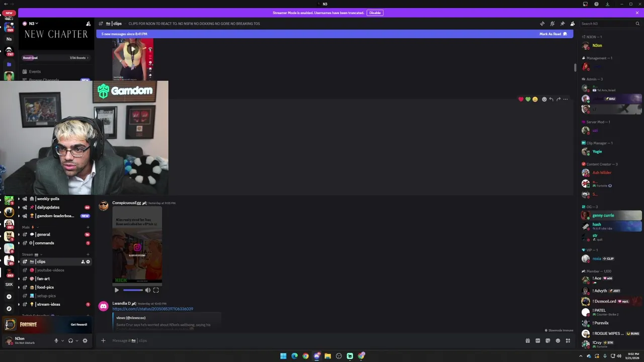Open the sticker picker
The width and height of the screenshot is (644, 362).
click(x=547, y=340)
